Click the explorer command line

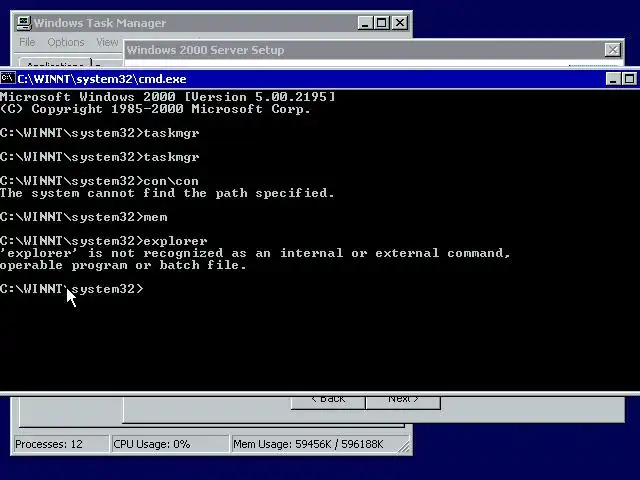tap(104, 241)
